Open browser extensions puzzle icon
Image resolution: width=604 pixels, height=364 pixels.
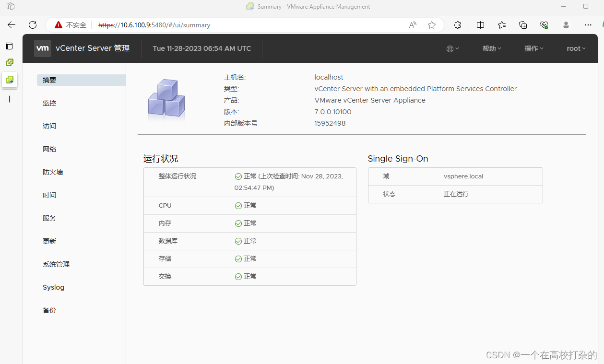[x=457, y=25]
